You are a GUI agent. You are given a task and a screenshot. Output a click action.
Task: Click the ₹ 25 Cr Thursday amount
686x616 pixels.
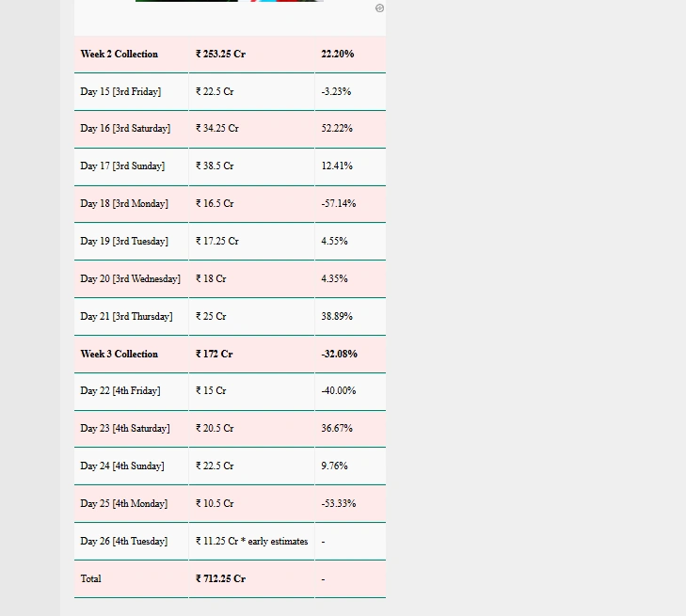(x=211, y=316)
